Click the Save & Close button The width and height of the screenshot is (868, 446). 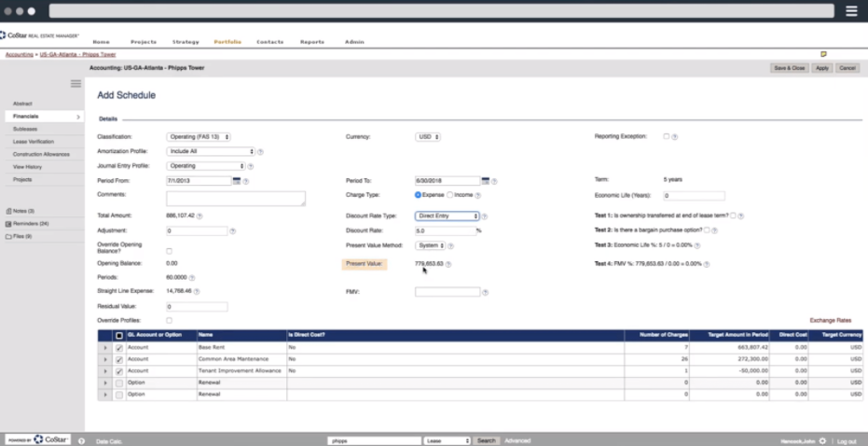pyautogui.click(x=789, y=68)
